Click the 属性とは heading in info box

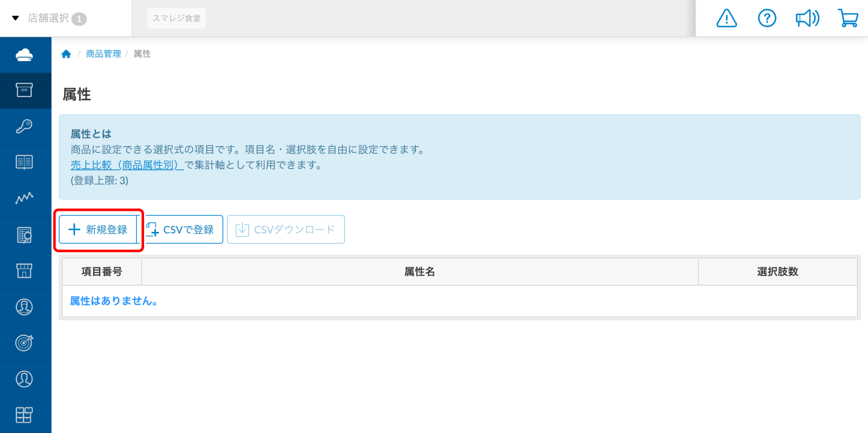coord(91,134)
